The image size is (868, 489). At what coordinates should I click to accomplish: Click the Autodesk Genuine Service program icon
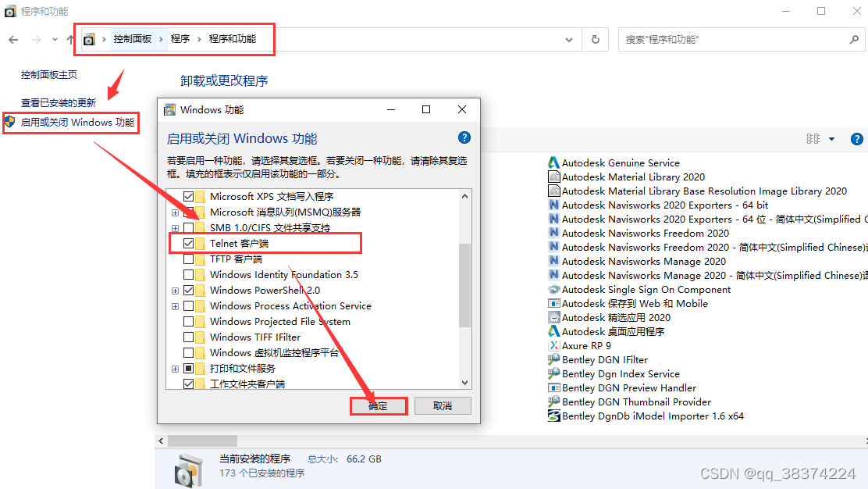click(553, 162)
